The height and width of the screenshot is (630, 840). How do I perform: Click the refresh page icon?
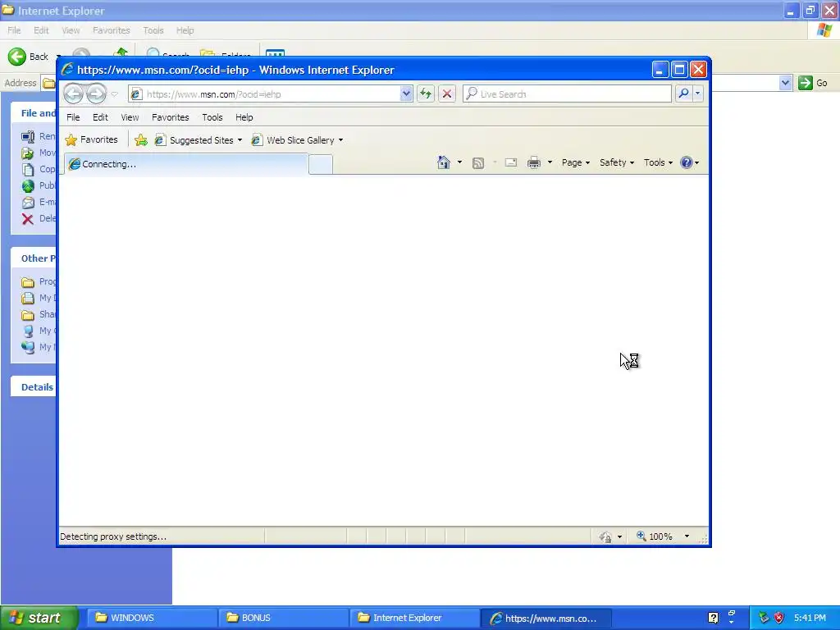coord(426,94)
